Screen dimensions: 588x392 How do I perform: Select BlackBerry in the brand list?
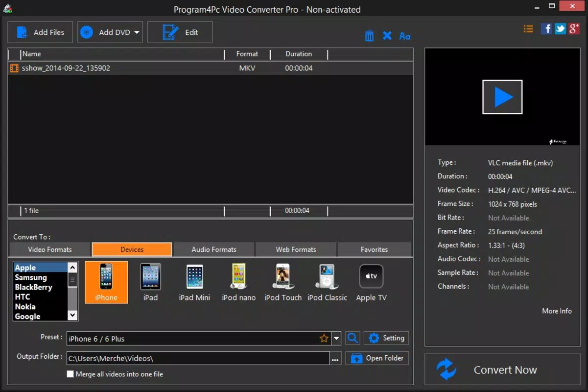coord(41,287)
